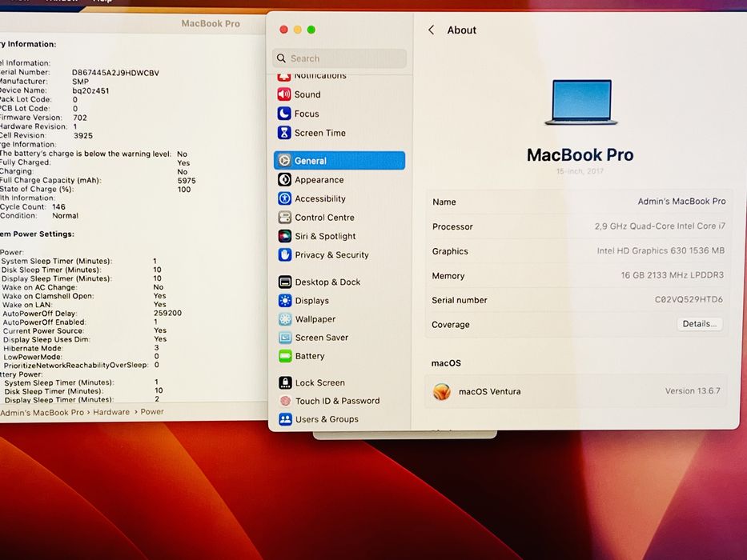Click 'Admin's MacBook Pro' in path bar

tap(42, 413)
